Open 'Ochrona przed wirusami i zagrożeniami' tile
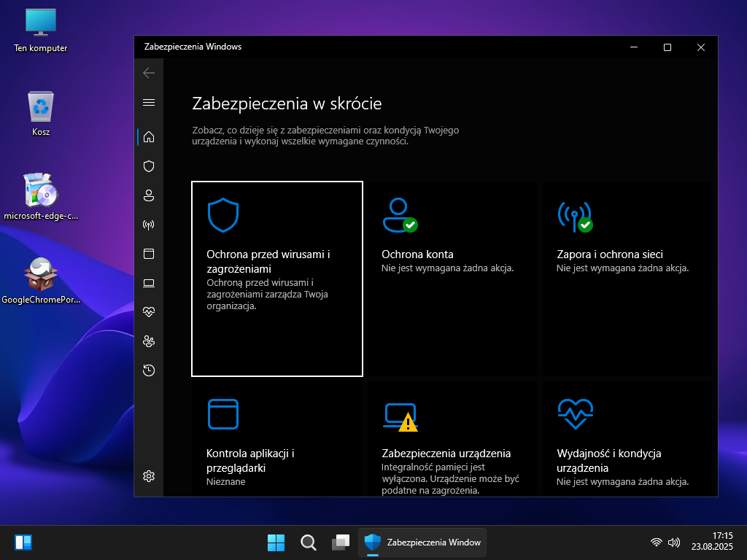The image size is (747, 560). pos(277,279)
